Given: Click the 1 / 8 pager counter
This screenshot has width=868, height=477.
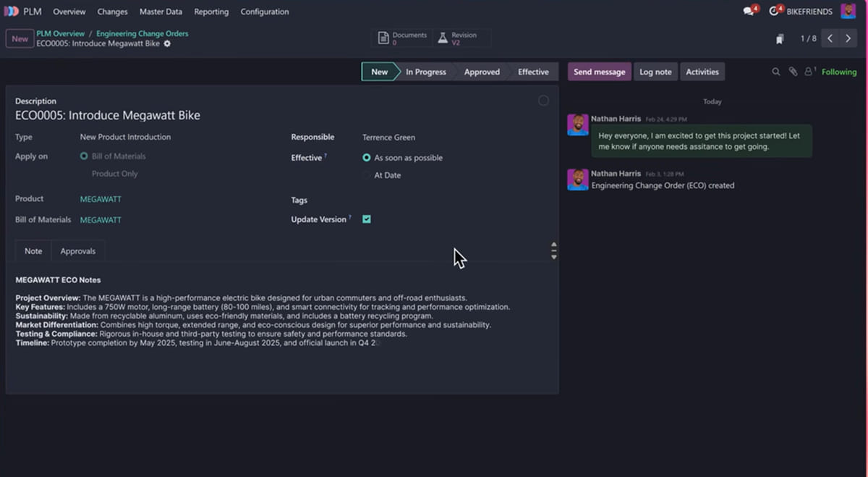Looking at the screenshot, I should click(808, 39).
